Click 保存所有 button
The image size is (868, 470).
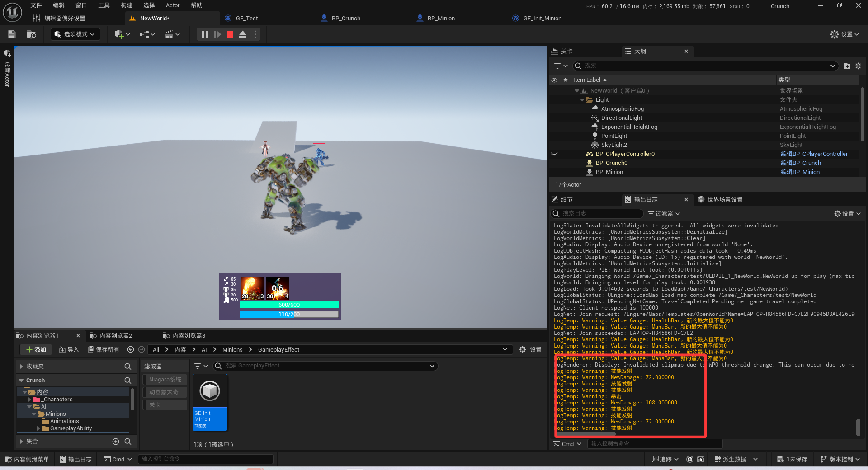104,349
